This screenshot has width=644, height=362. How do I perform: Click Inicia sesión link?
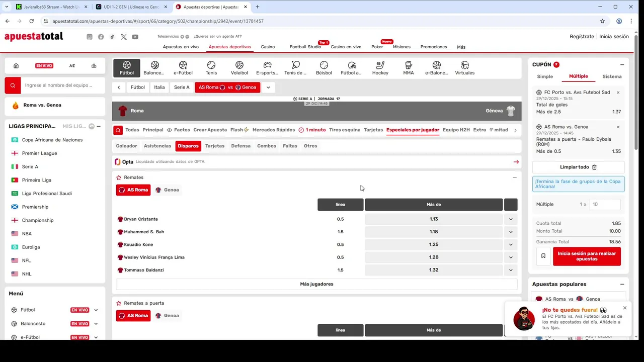614,37
